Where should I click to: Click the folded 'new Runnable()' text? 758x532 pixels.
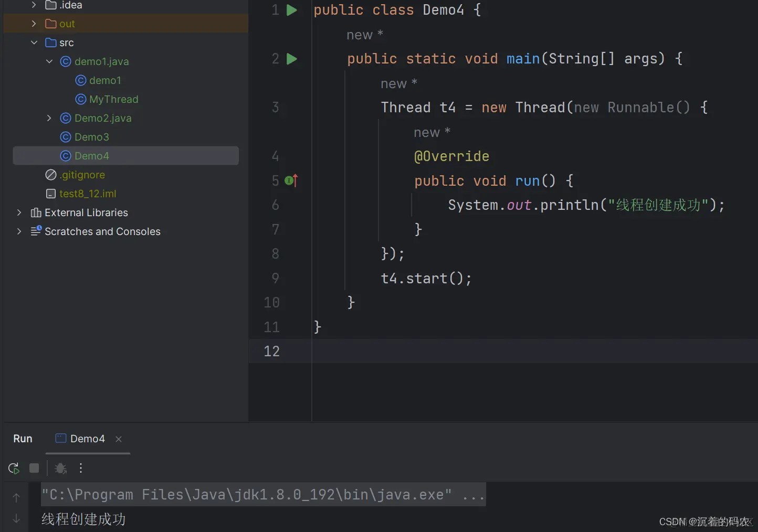tap(632, 108)
